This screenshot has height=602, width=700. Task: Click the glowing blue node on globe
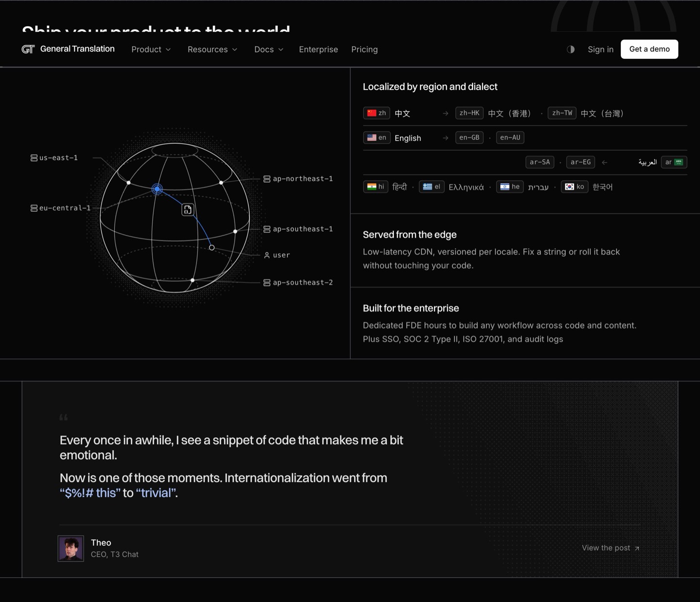(x=157, y=189)
